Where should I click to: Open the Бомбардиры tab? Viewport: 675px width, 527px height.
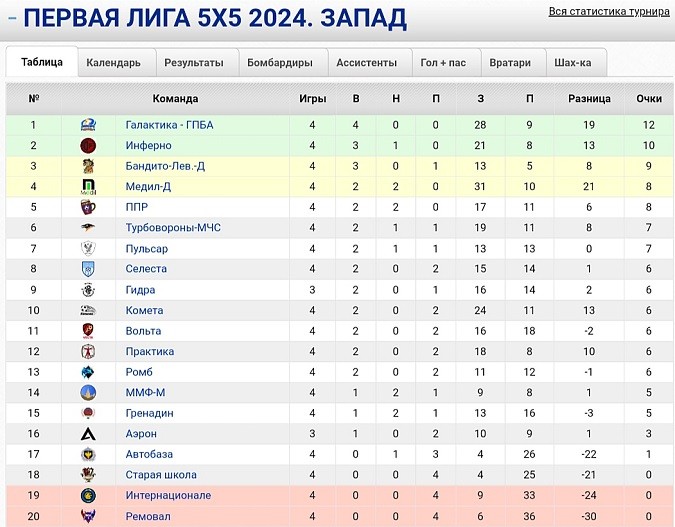pyautogui.click(x=280, y=63)
